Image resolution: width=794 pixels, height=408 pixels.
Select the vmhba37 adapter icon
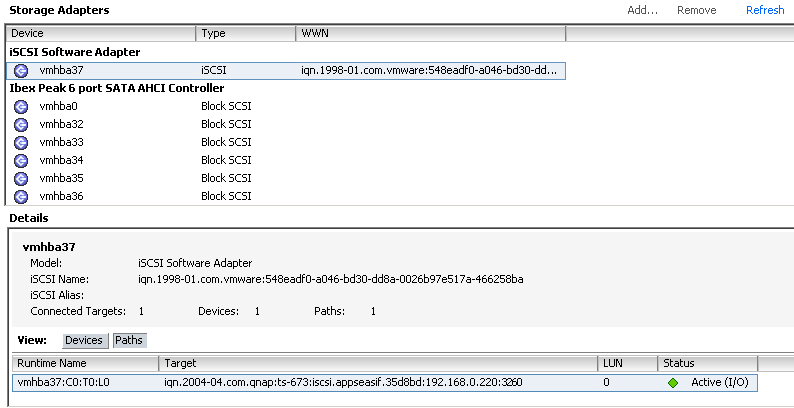tap(21, 71)
